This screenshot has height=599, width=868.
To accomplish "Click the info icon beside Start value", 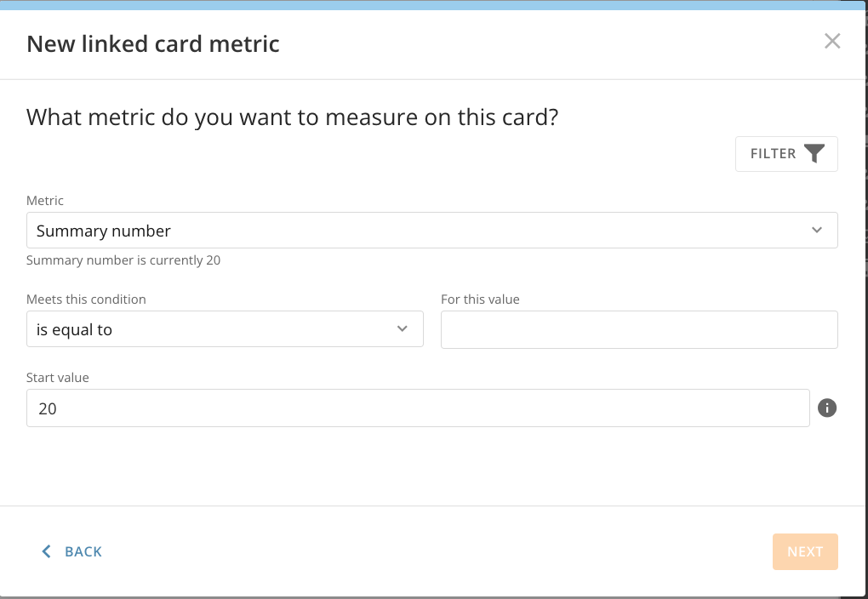I will click(x=827, y=408).
